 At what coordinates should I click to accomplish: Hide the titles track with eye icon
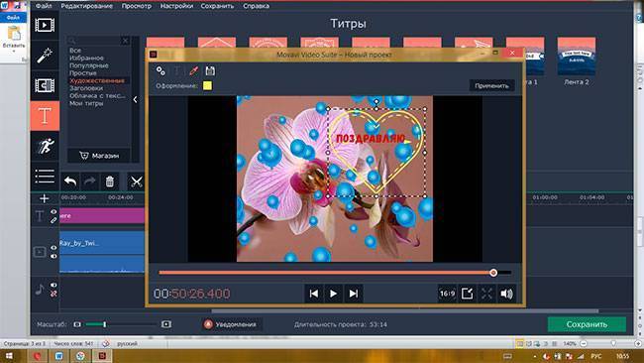click(54, 211)
